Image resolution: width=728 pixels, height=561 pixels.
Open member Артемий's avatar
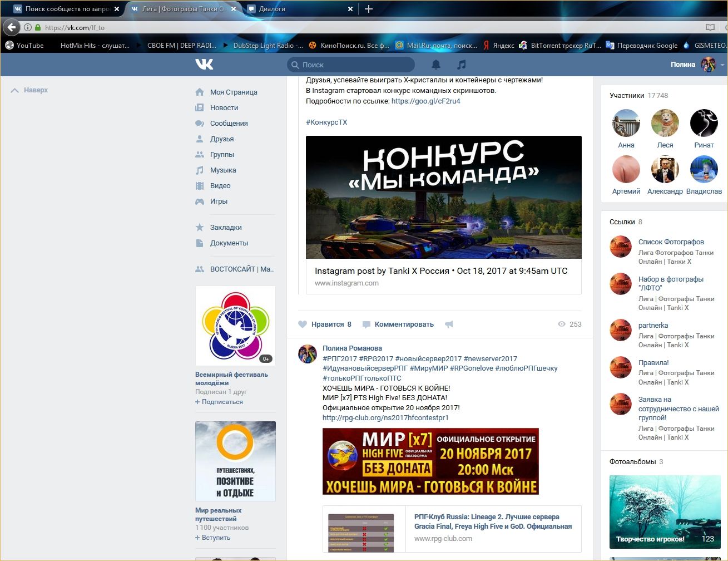pos(626,169)
